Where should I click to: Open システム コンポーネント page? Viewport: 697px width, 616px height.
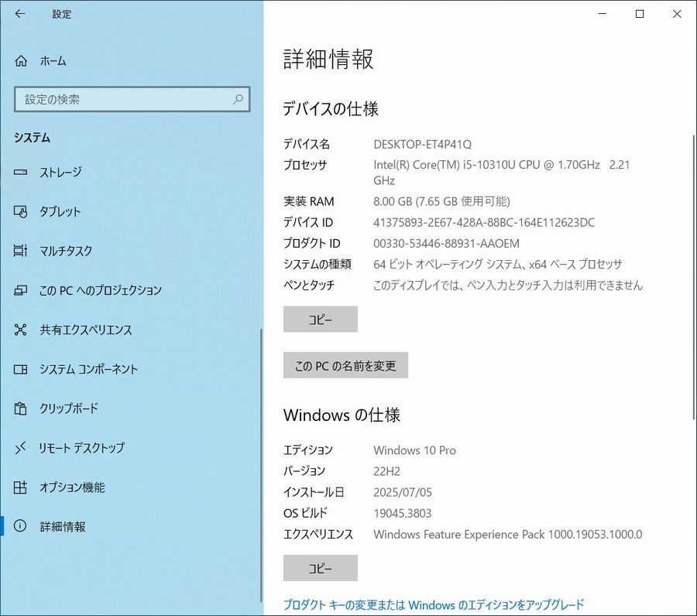pos(131,369)
